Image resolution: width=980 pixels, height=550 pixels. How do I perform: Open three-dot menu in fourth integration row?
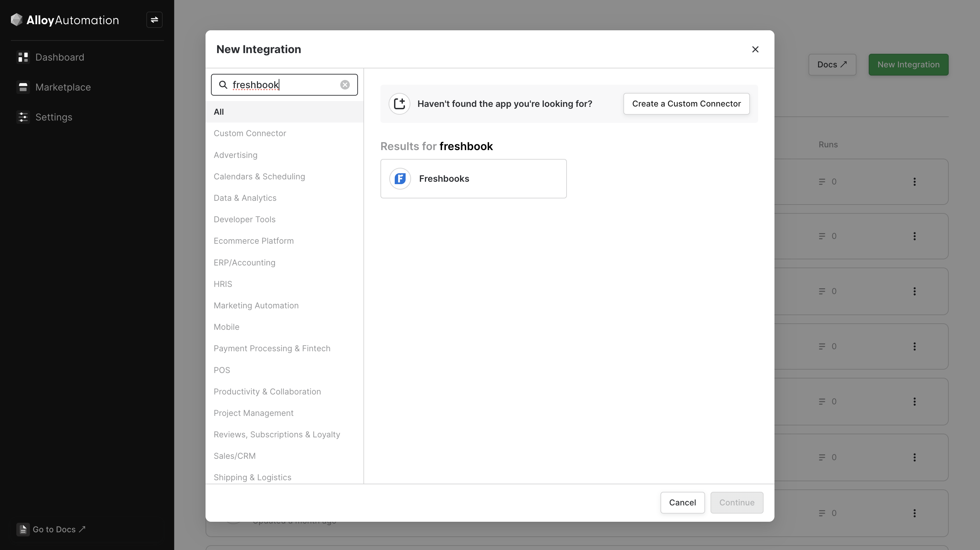coord(915,346)
